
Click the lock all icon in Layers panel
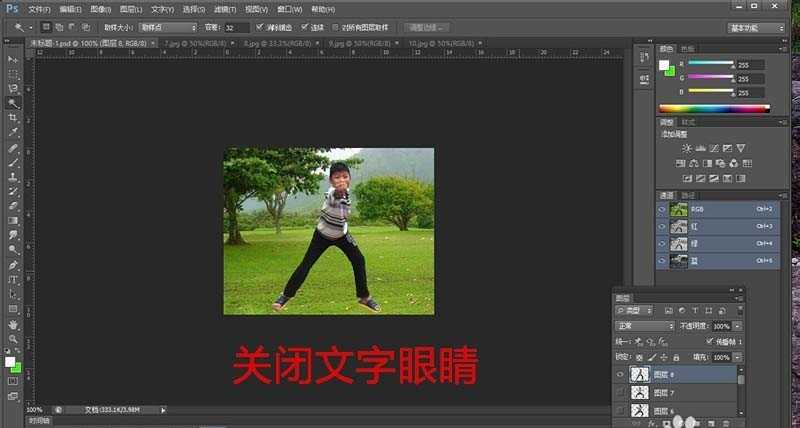pyautogui.click(x=676, y=356)
